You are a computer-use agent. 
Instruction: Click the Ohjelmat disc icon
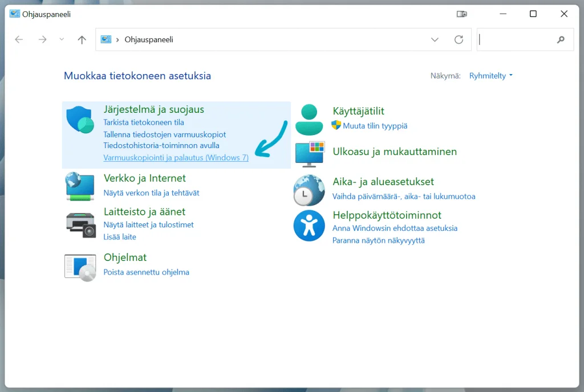pos(80,267)
